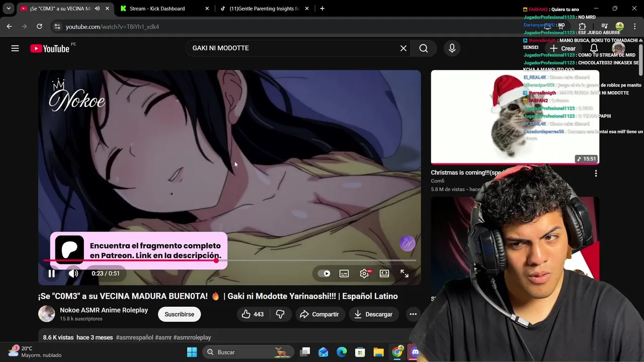This screenshot has width=644, height=362.
Task: Click the #asmrroleplay hashtag
Action: pos(192,337)
